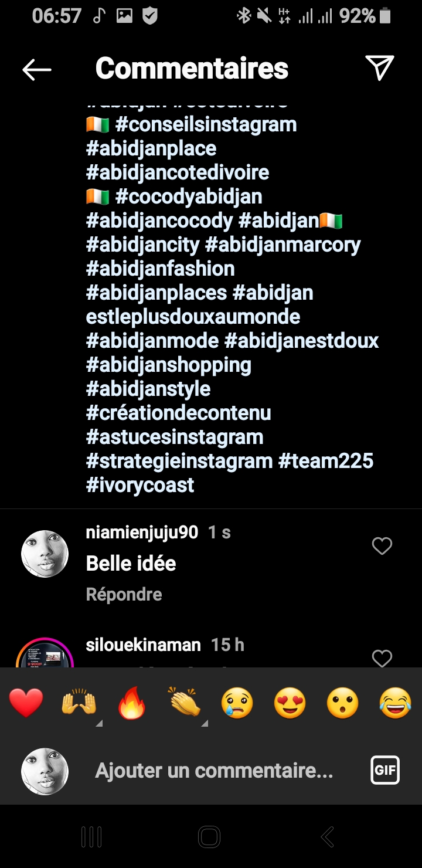Screen dimensions: 422x868
Task: Insert fire emoji reaction
Action: click(132, 703)
